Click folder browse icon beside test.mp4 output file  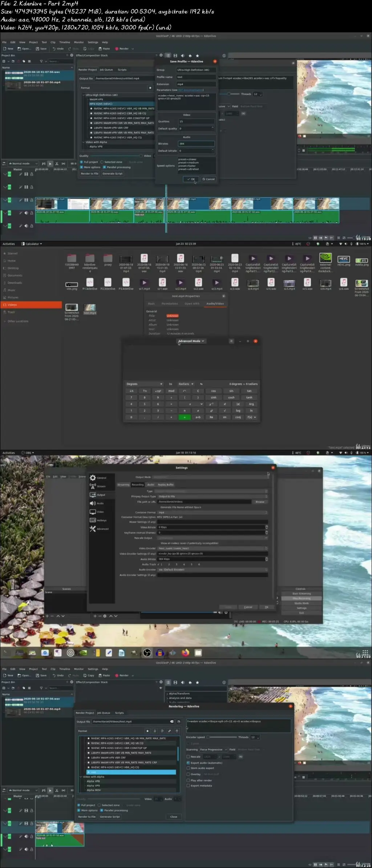179,722
